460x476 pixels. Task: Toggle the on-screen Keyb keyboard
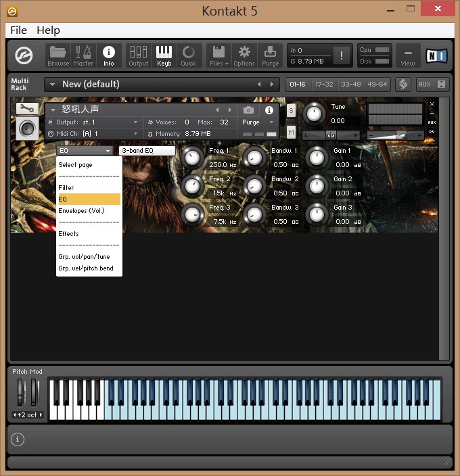tap(164, 55)
